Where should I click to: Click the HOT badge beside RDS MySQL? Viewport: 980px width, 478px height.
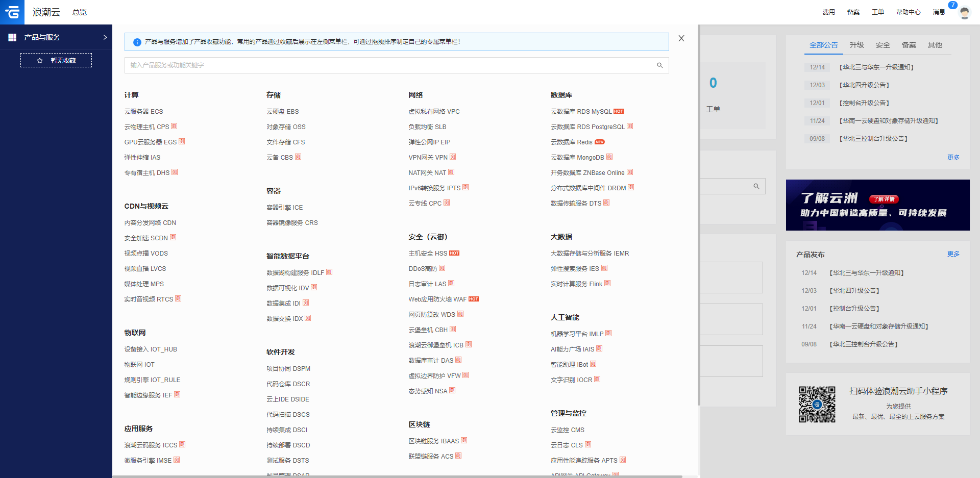[x=619, y=111]
